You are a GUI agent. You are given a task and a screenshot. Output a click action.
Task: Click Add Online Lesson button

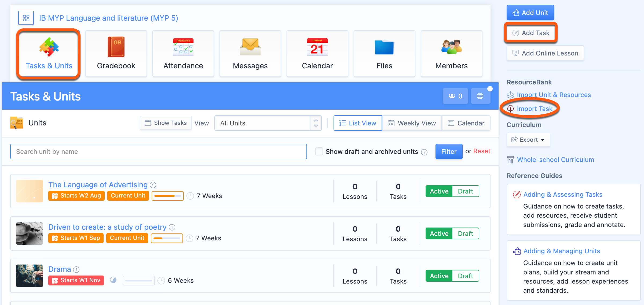[x=545, y=53]
